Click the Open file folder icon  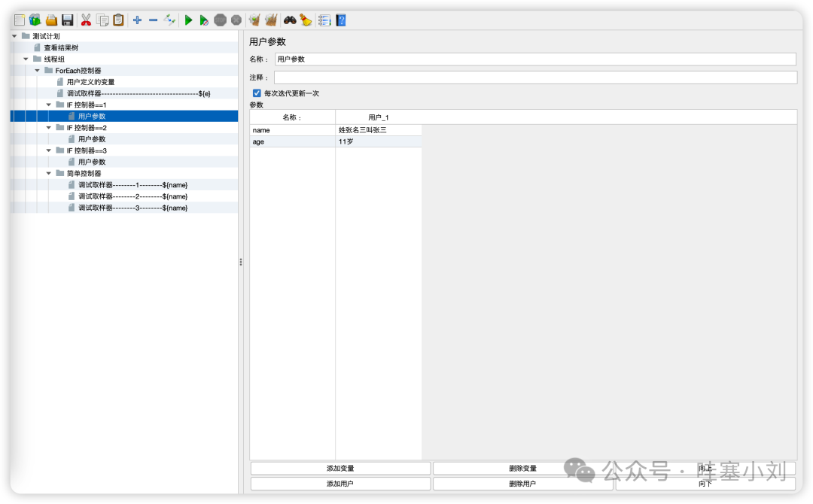click(x=51, y=20)
